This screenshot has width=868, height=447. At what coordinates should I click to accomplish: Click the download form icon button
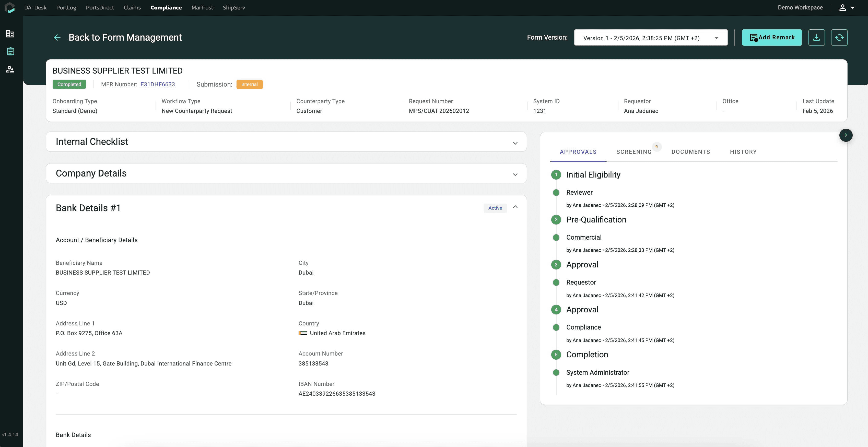click(816, 37)
